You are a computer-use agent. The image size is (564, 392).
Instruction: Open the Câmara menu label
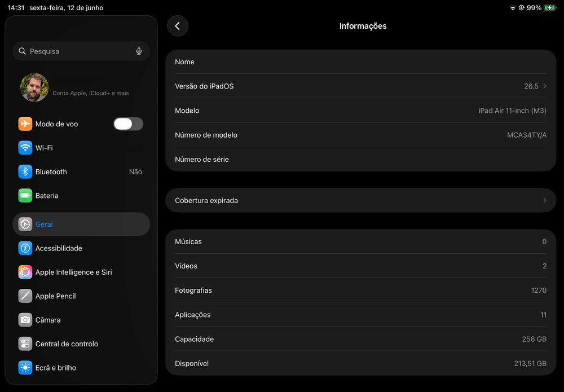coord(48,320)
